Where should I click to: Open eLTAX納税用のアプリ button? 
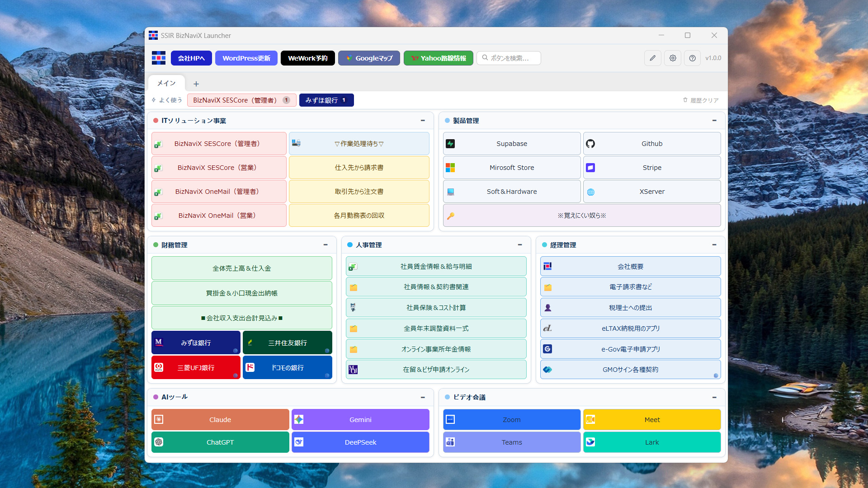tap(631, 328)
